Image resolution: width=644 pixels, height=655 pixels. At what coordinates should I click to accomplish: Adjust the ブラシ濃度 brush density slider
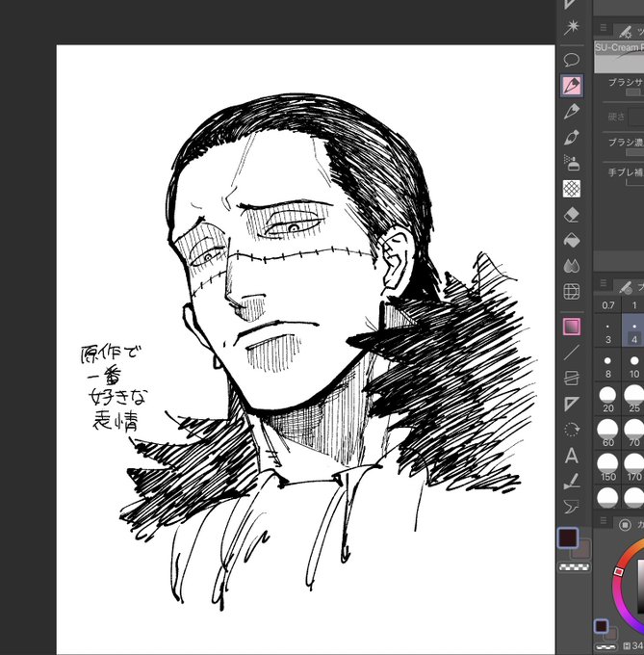pos(634,152)
